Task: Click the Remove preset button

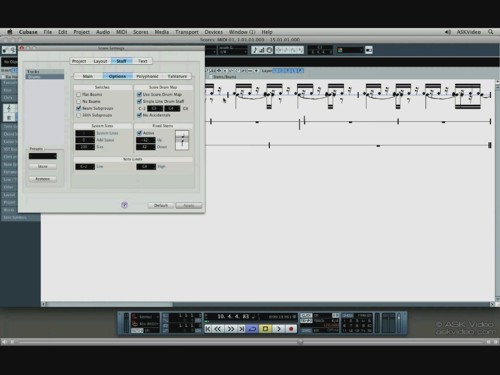Action: [43, 179]
